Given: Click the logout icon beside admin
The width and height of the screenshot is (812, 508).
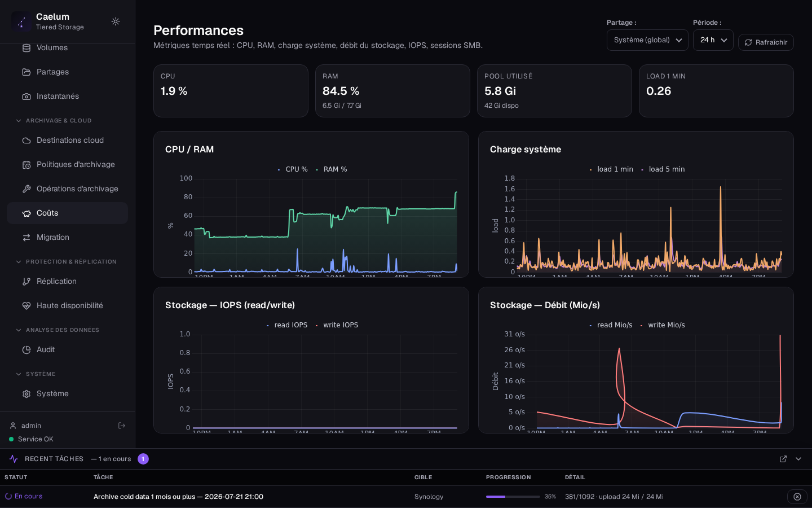Looking at the screenshot, I should pyautogui.click(x=122, y=426).
